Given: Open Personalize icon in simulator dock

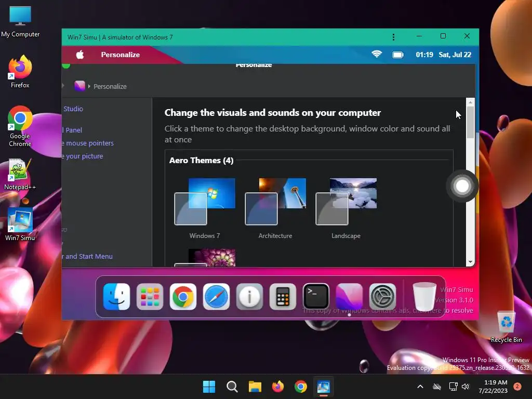Looking at the screenshot, I should [349, 297].
